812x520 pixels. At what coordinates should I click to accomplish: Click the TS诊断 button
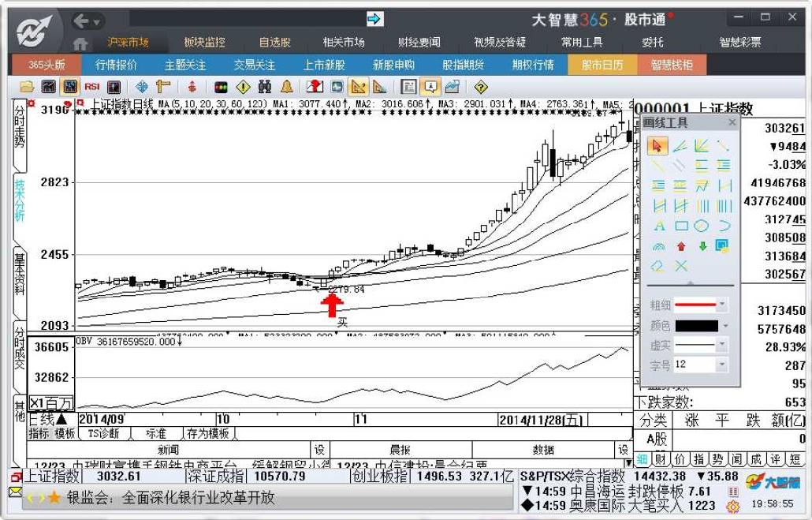[103, 433]
